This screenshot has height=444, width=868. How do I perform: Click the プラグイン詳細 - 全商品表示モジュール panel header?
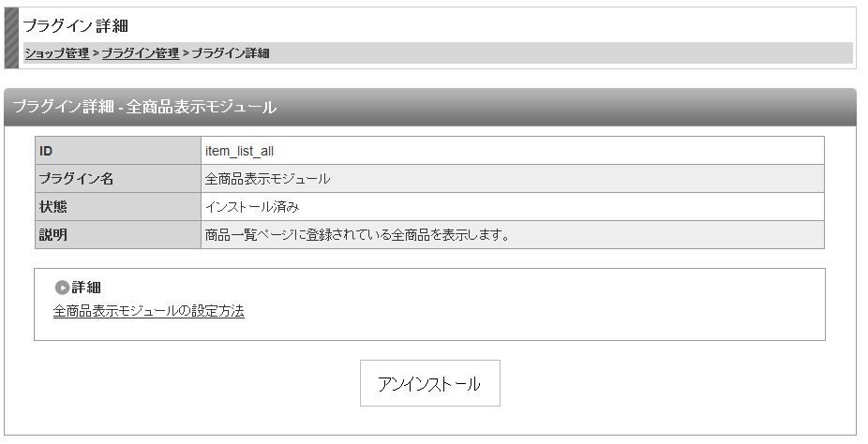coord(430,107)
